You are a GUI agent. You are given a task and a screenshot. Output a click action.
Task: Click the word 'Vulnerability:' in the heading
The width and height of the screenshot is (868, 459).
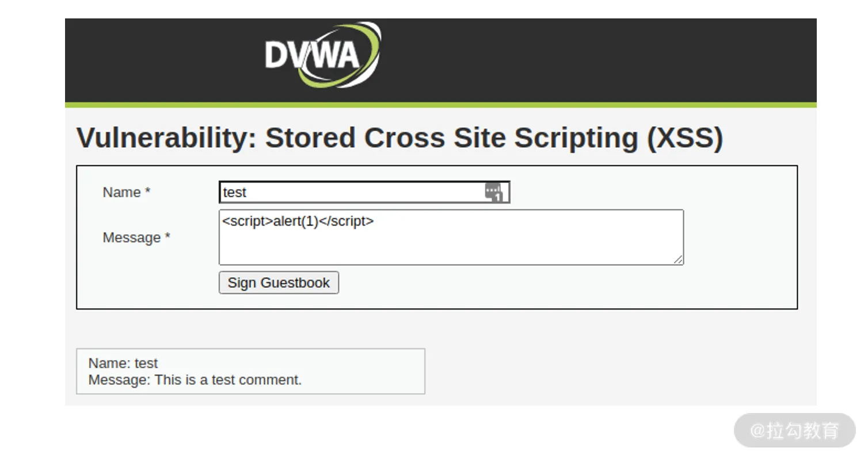click(x=166, y=138)
